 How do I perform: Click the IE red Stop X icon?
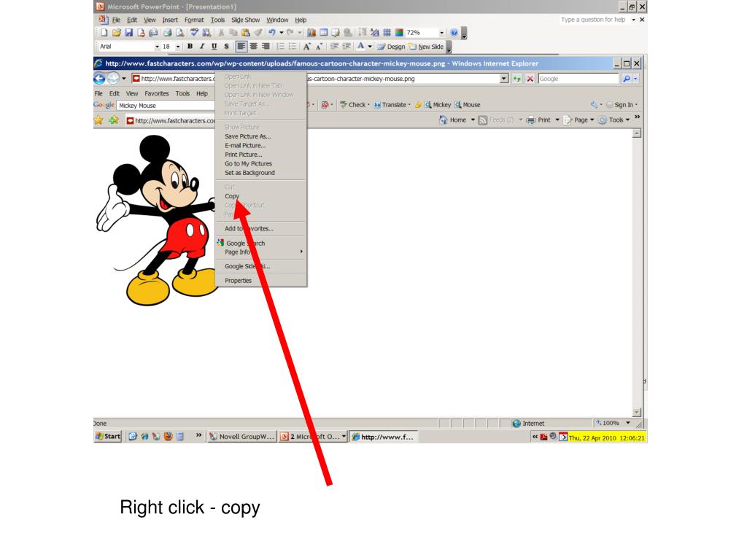[530, 79]
